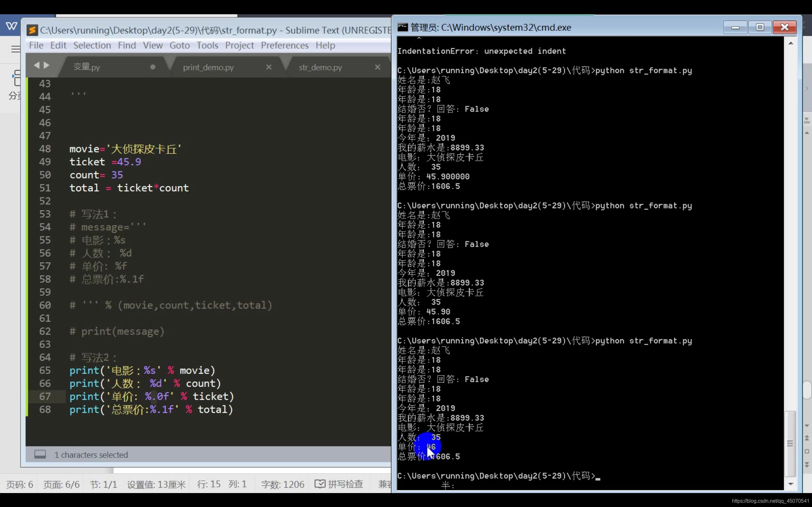Close the str_demo.py tab
This screenshot has height=507, width=812.
(x=377, y=67)
